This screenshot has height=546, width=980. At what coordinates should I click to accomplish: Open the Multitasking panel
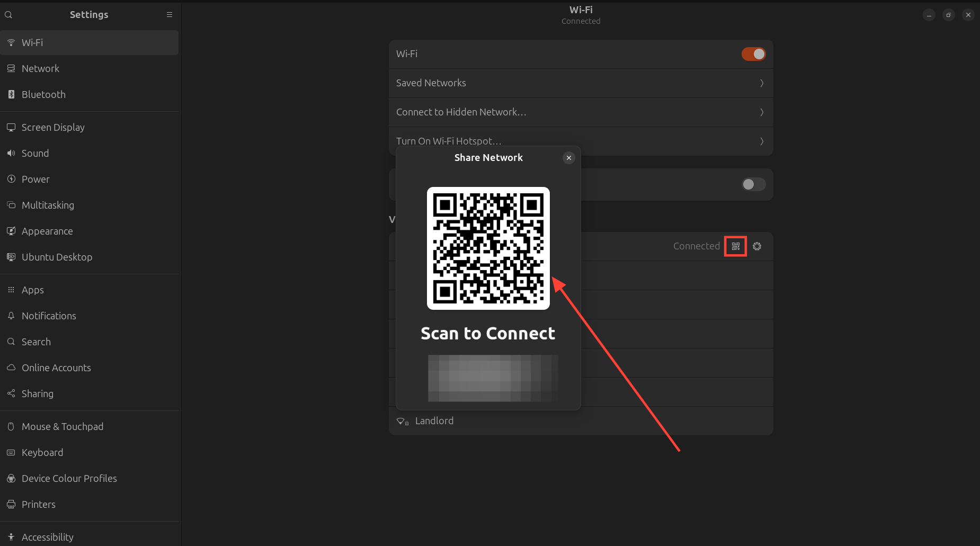click(90, 205)
